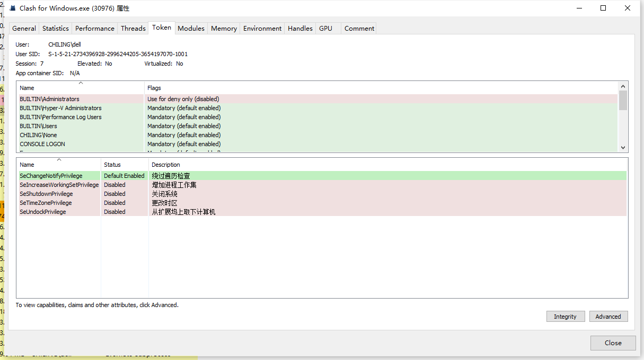This screenshot has width=644, height=360.
Task: Select SeTimeZonePrivilege row
Action: pyautogui.click(x=322, y=203)
